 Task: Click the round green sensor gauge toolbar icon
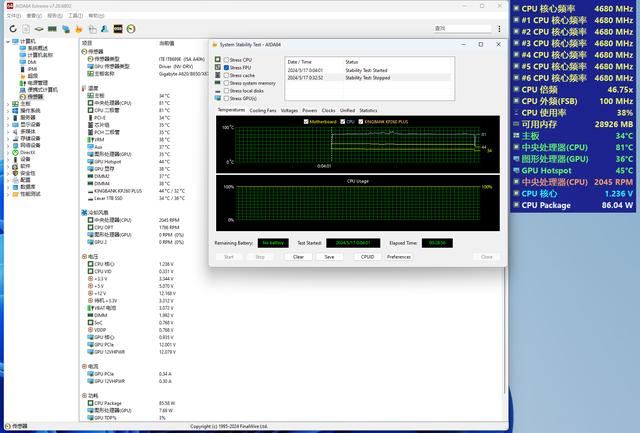(131, 29)
